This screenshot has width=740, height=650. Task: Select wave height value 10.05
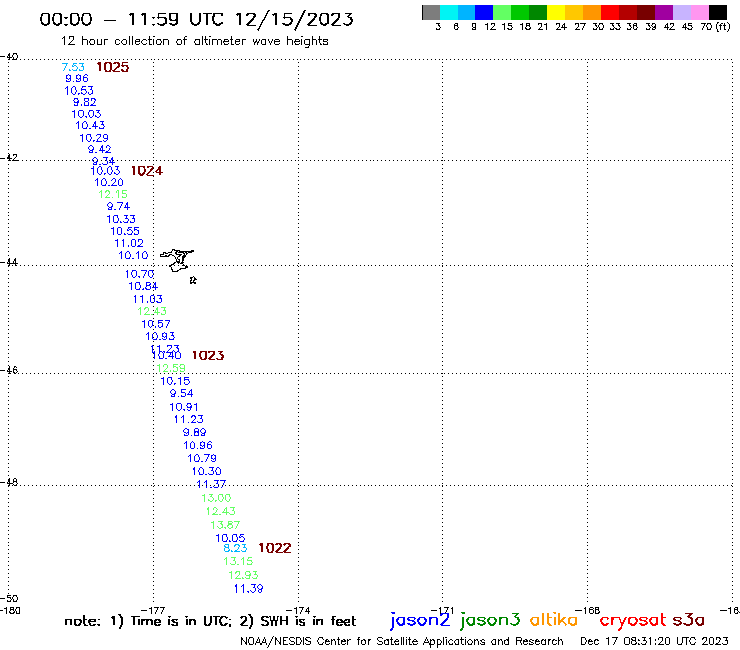coord(230,538)
